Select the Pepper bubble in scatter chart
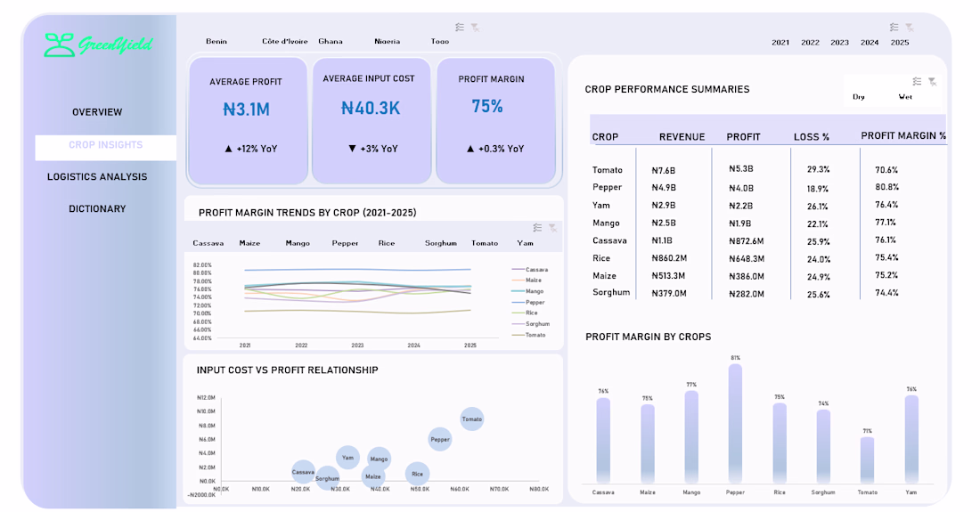 click(440, 439)
